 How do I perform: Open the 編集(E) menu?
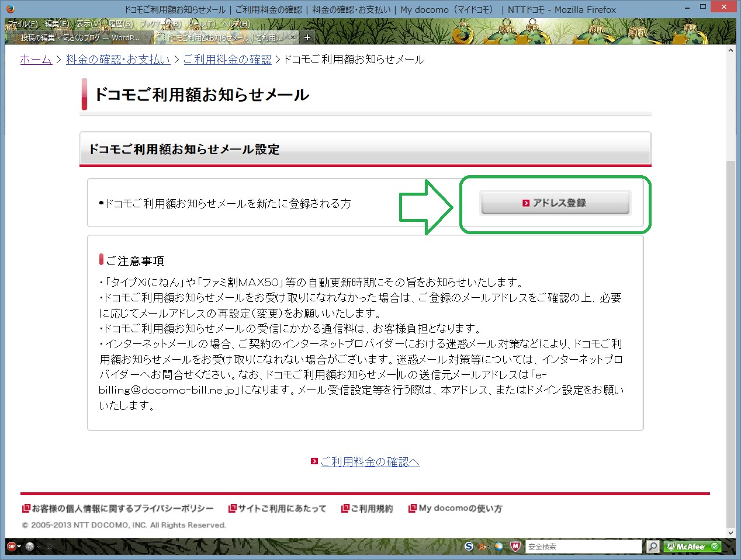57,24
